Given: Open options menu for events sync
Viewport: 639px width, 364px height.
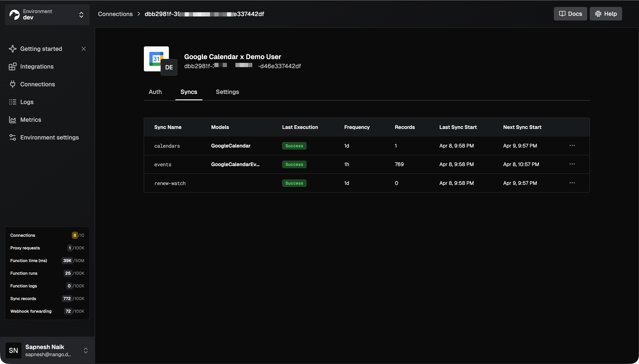Looking at the screenshot, I should [x=572, y=164].
